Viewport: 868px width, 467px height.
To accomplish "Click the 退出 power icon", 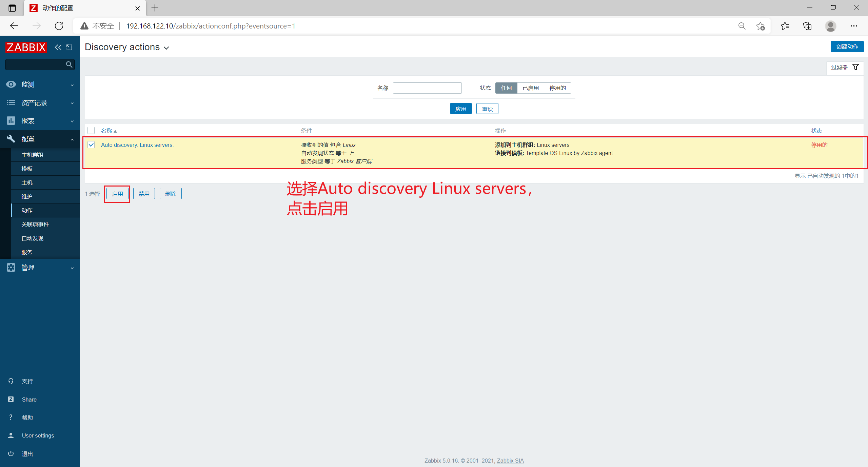I will pyautogui.click(x=11, y=453).
